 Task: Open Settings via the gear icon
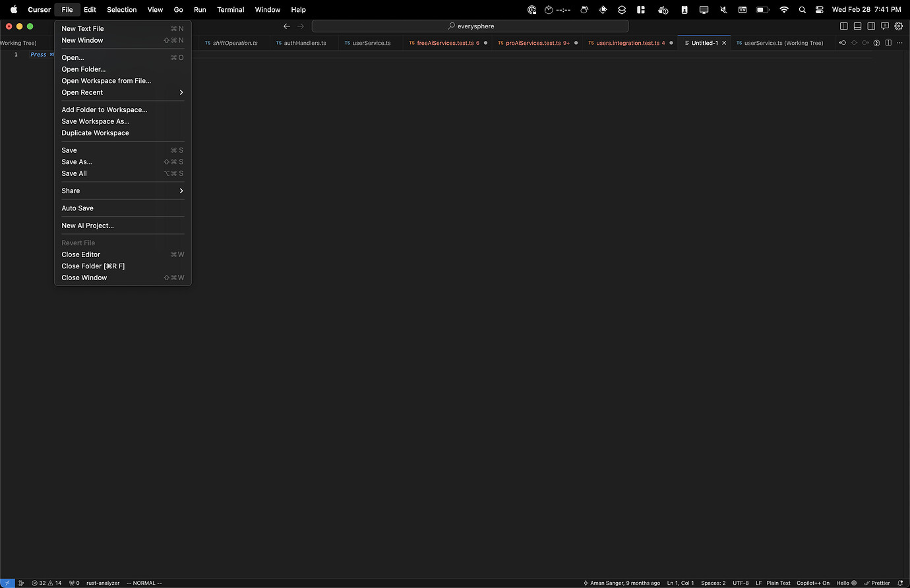coord(899,26)
